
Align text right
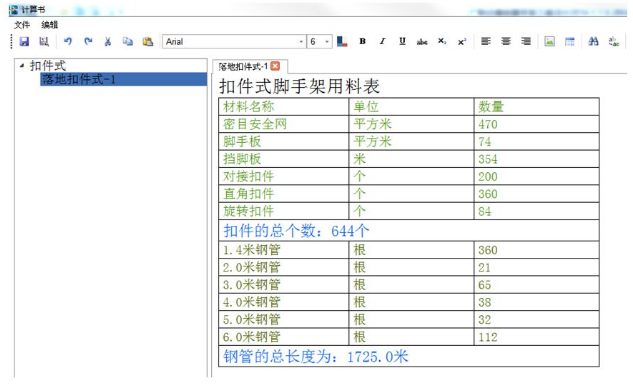(x=526, y=41)
